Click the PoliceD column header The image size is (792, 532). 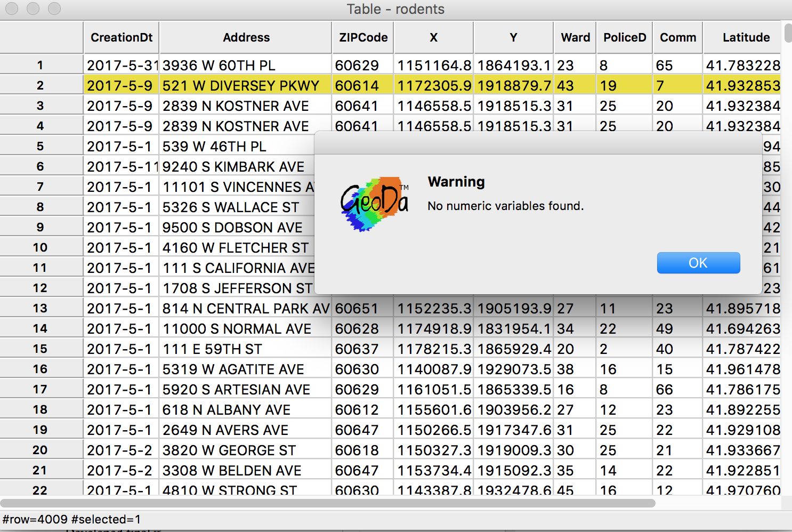[624, 37]
